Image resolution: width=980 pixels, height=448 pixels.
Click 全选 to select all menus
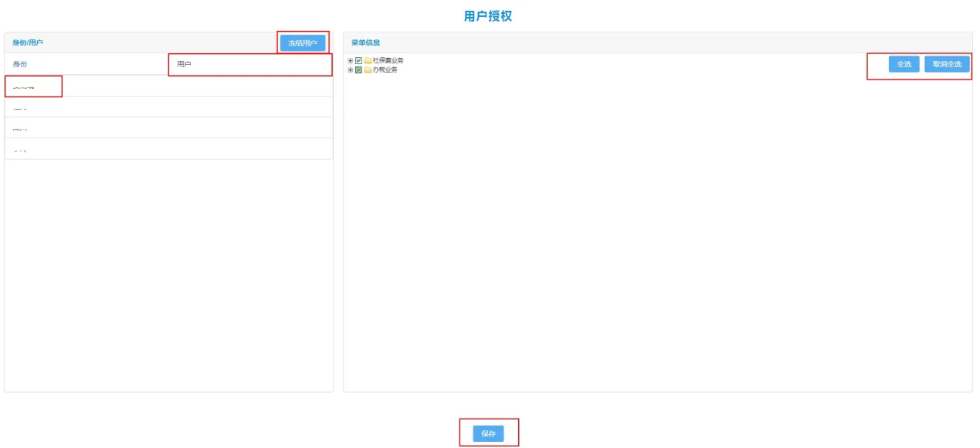click(x=904, y=64)
